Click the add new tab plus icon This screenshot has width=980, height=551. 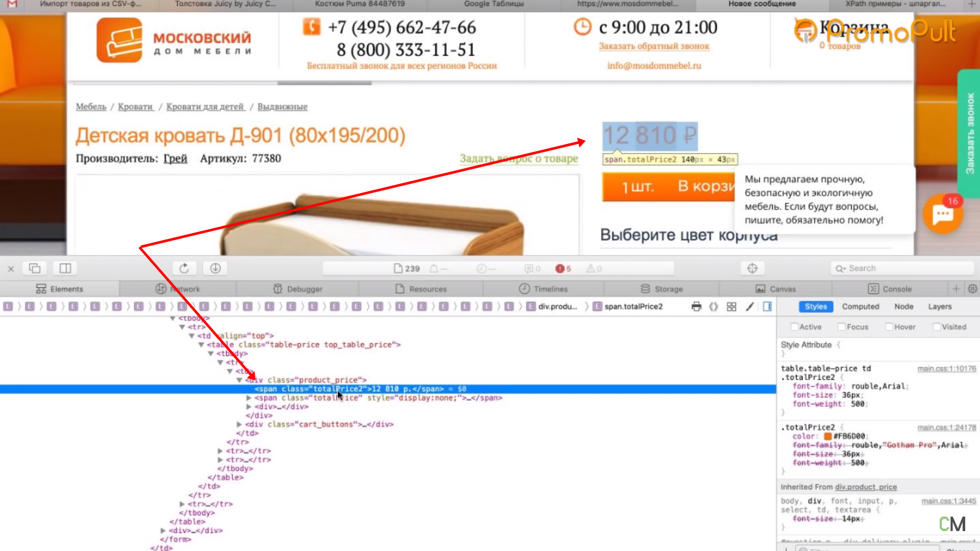click(x=956, y=289)
